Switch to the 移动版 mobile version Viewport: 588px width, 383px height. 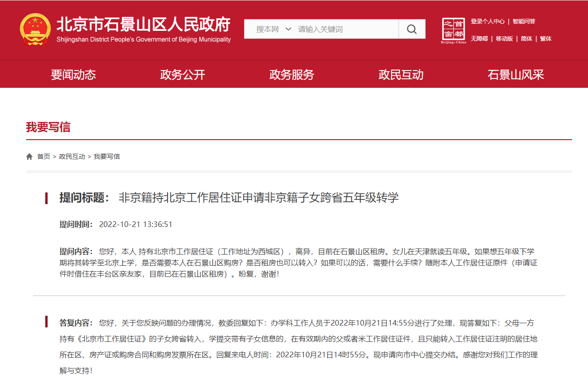[x=504, y=39]
